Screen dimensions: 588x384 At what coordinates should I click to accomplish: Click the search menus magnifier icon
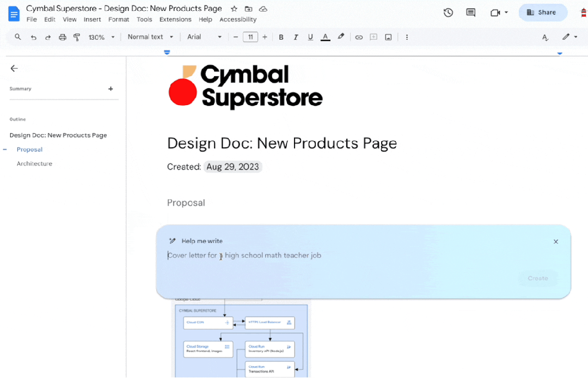pos(17,36)
